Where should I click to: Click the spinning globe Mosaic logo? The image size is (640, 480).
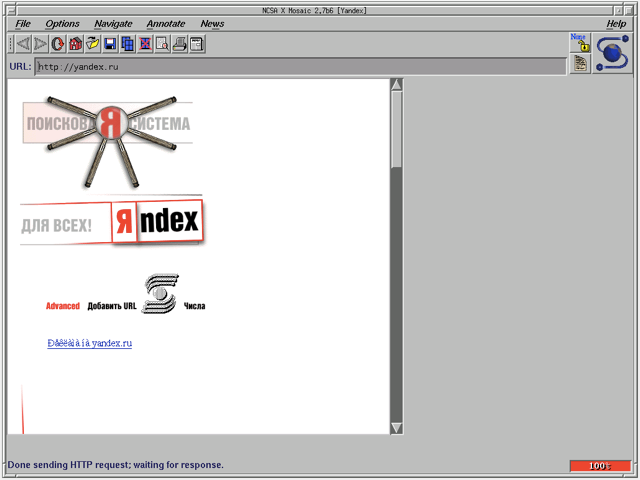tap(611, 52)
